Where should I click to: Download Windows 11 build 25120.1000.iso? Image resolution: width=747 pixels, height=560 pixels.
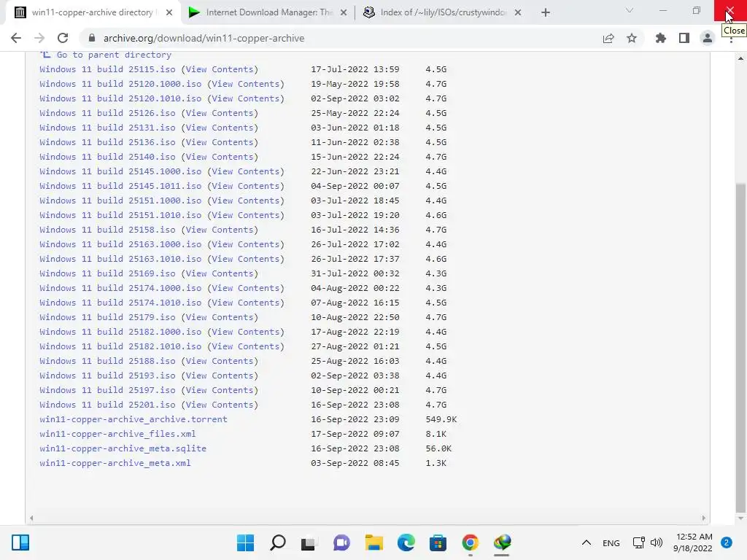120,84
